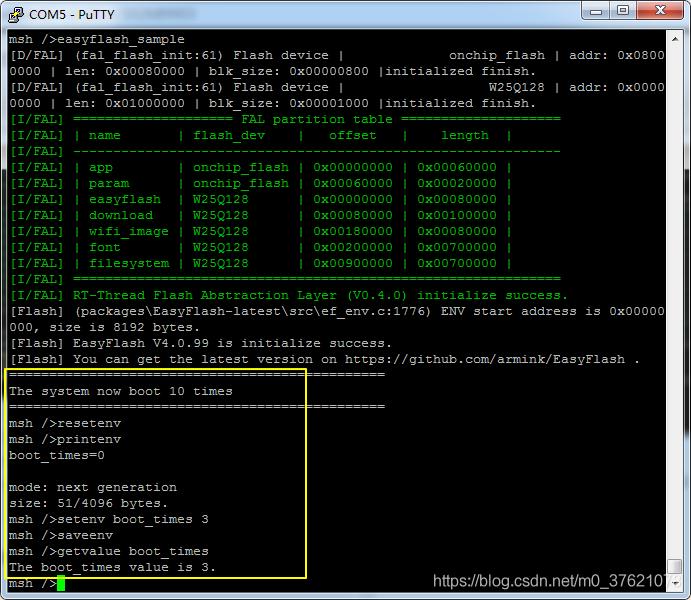Click length 0x00100000 in download row
Screen dimensions: 691x600
point(457,215)
